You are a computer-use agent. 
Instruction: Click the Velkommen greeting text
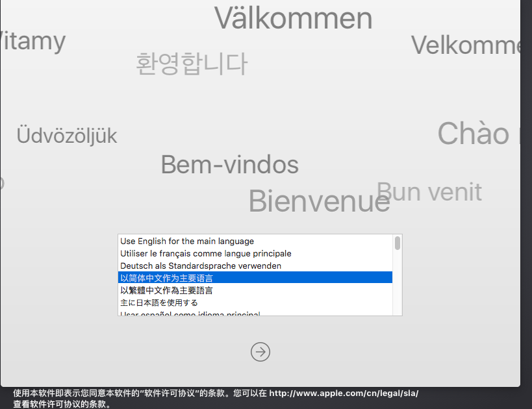[466, 45]
